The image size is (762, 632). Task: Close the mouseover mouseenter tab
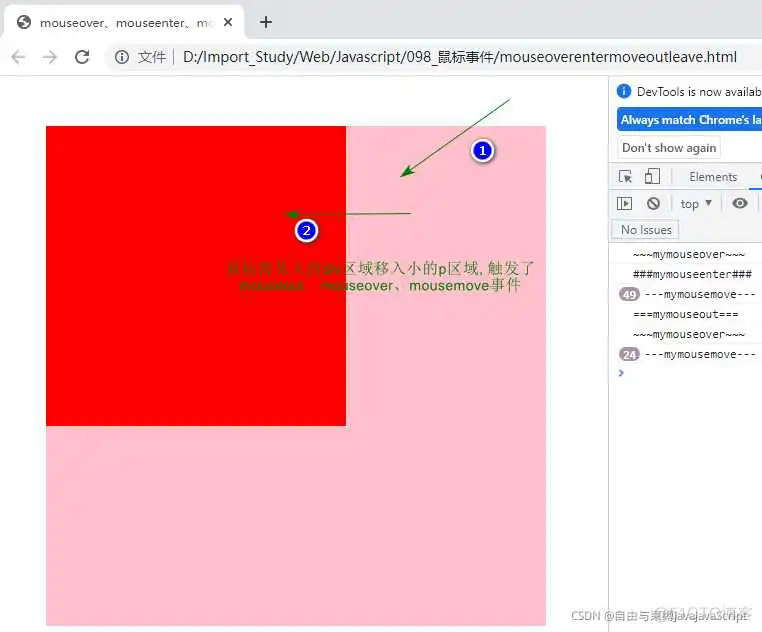pyautogui.click(x=228, y=22)
